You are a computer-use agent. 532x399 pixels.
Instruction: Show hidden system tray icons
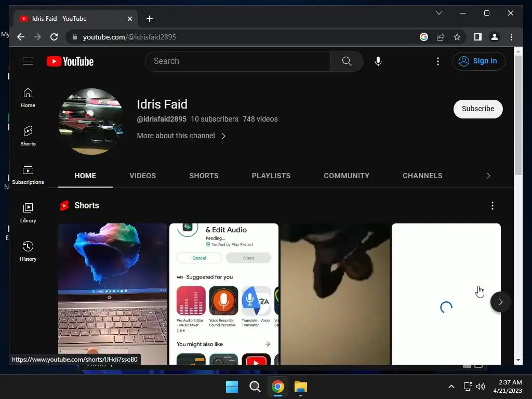(451, 387)
